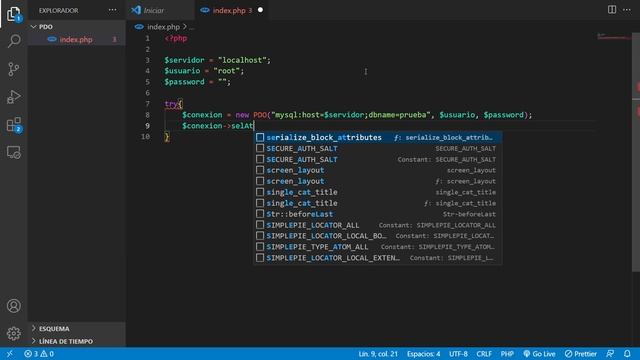640x360 pixels.
Task: Select serialize_block_attributes suggestion
Action: coord(378,138)
